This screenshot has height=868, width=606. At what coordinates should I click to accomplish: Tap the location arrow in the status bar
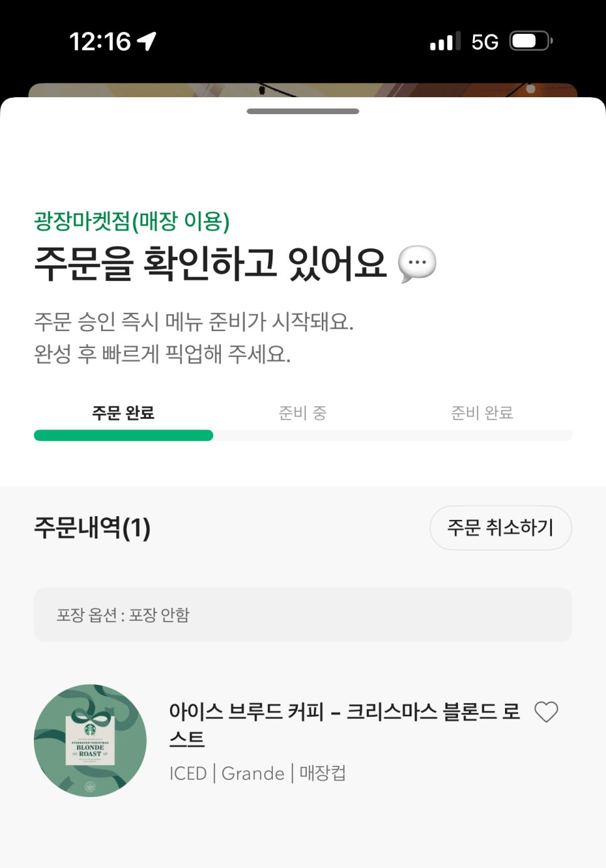point(147,41)
